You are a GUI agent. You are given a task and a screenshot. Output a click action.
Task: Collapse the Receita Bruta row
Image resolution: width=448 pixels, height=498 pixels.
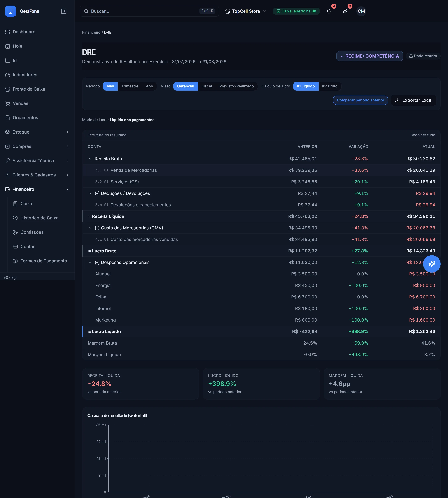pyautogui.click(x=90, y=159)
